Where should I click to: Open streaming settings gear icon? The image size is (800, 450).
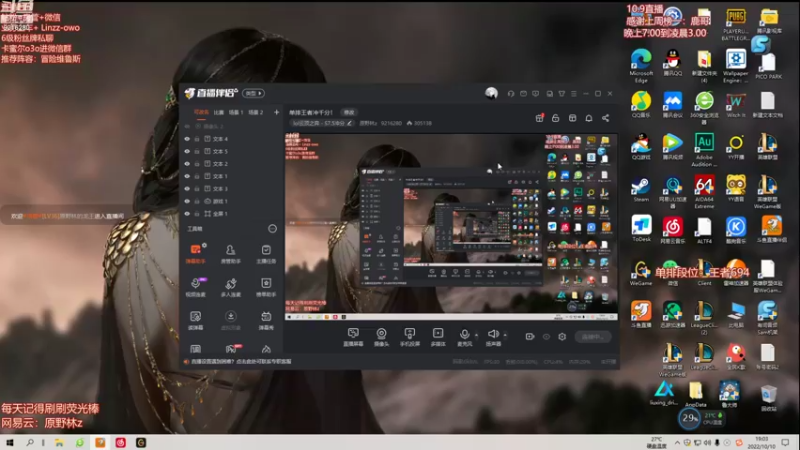[x=562, y=337]
